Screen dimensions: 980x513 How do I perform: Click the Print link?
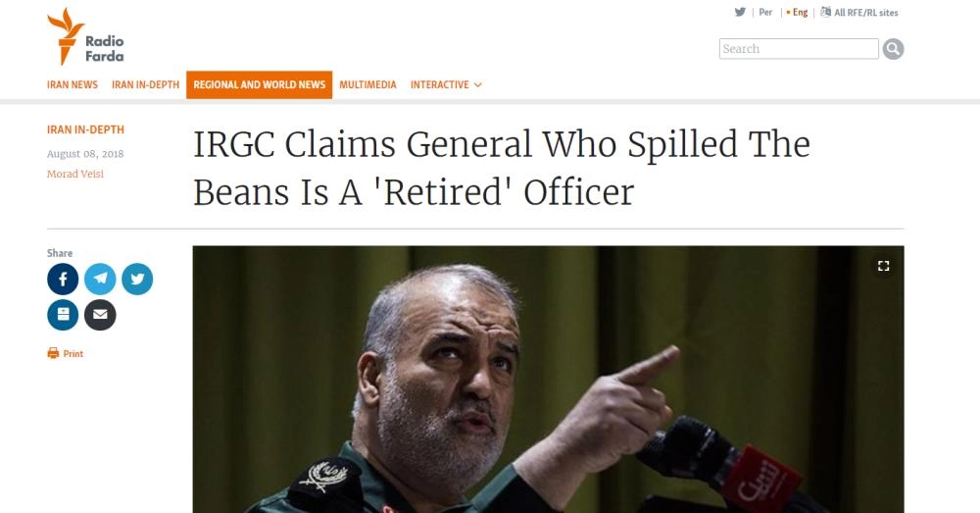(x=73, y=354)
